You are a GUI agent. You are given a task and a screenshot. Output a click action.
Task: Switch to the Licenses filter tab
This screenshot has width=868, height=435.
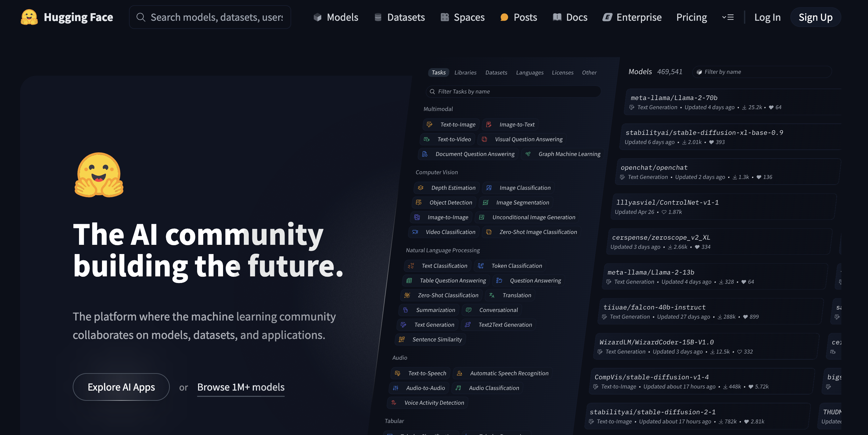pyautogui.click(x=562, y=72)
